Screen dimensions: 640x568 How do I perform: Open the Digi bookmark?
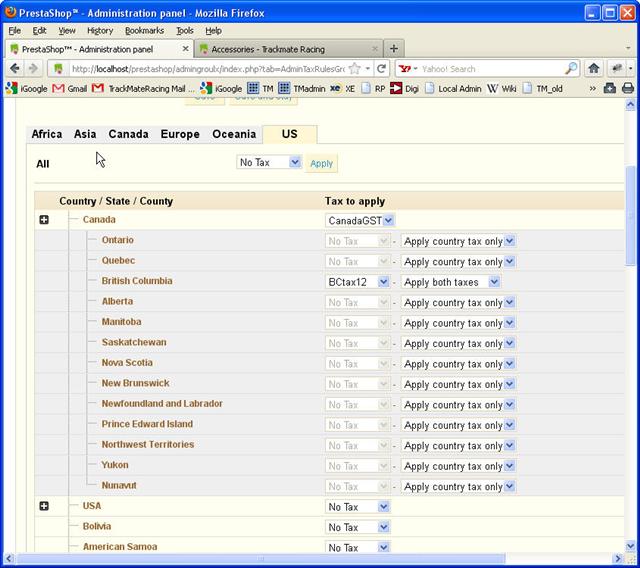404,89
